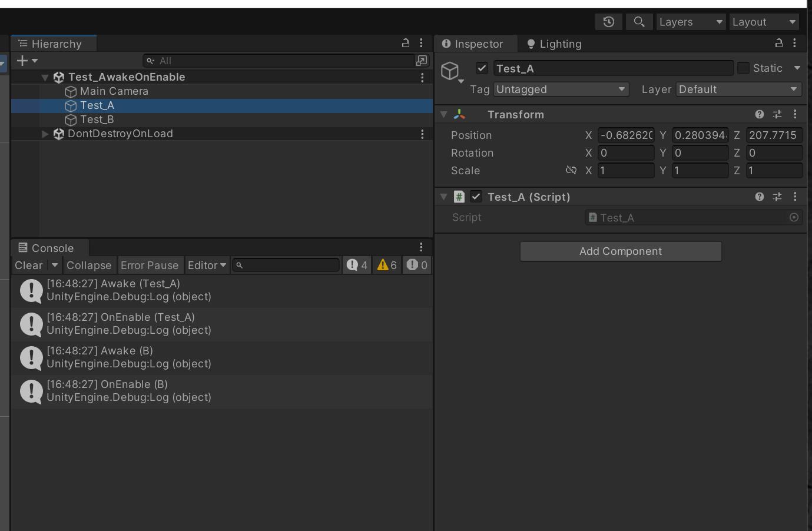The height and width of the screenshot is (531, 812).
Task: Click the Position X field
Action: point(626,135)
